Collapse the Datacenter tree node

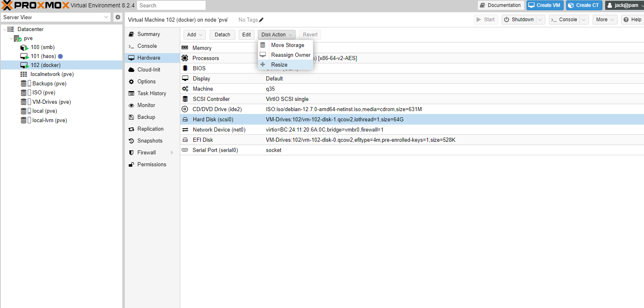click(x=4, y=29)
